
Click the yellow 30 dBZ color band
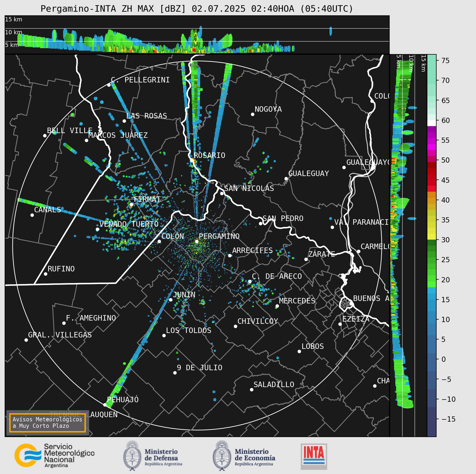tap(432, 237)
